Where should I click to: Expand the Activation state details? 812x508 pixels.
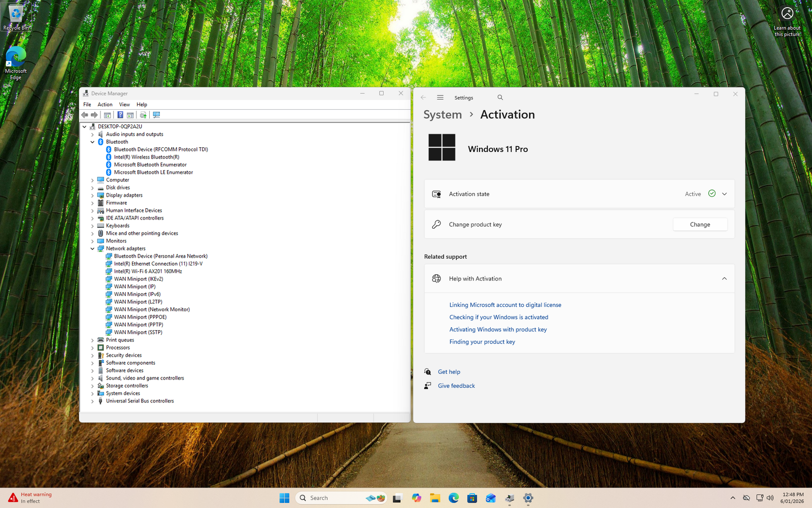coord(724,194)
